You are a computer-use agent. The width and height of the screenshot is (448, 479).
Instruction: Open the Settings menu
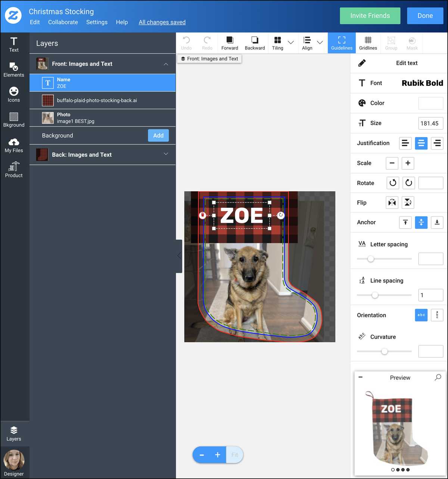point(97,22)
